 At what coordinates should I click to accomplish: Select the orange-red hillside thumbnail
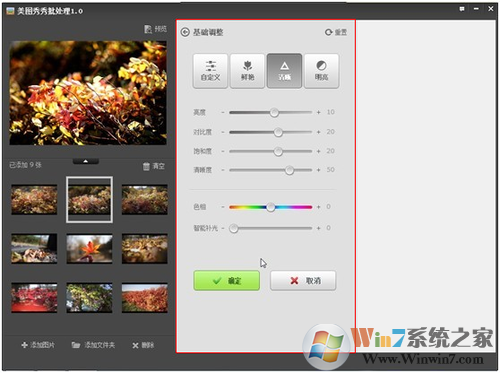pos(145,298)
